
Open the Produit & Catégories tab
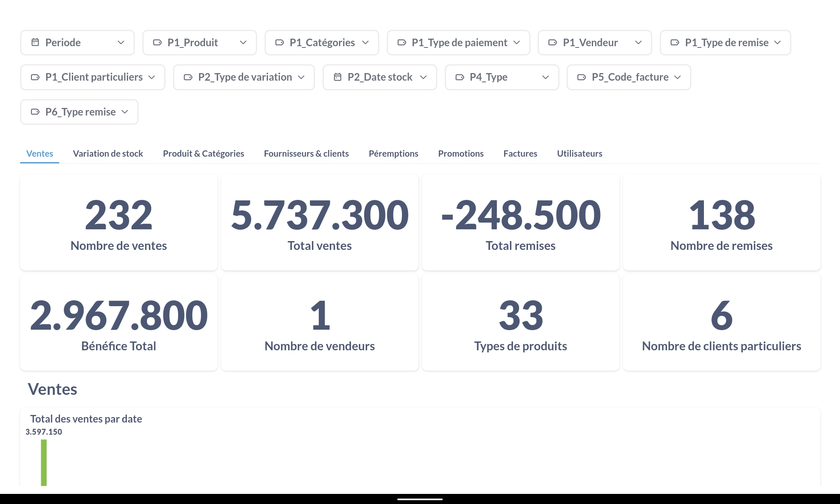pos(203,154)
